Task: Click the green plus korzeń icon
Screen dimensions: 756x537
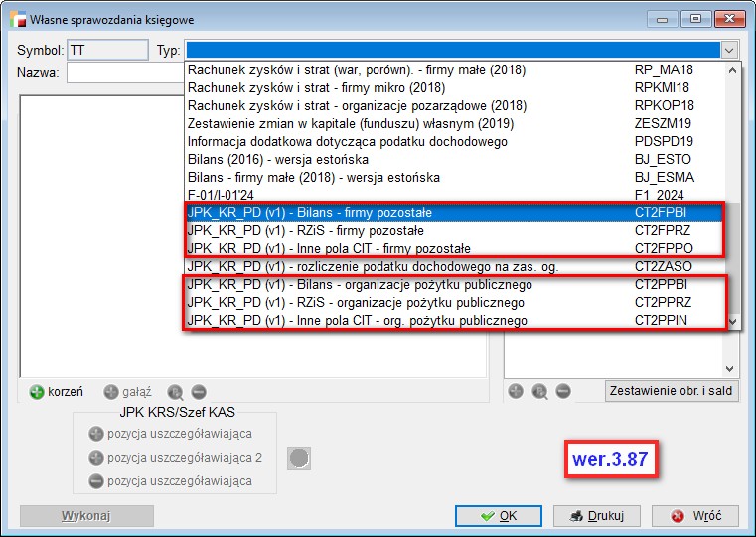Action: (x=37, y=392)
